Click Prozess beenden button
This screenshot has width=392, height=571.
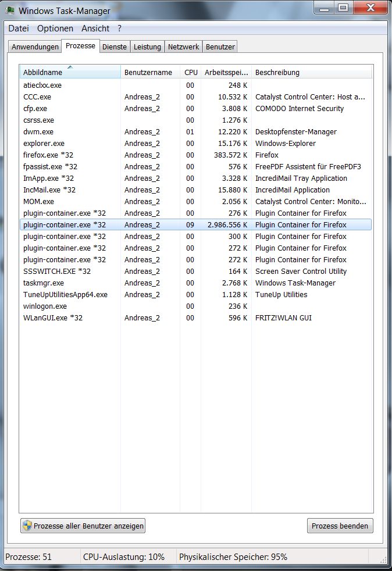[340, 526]
